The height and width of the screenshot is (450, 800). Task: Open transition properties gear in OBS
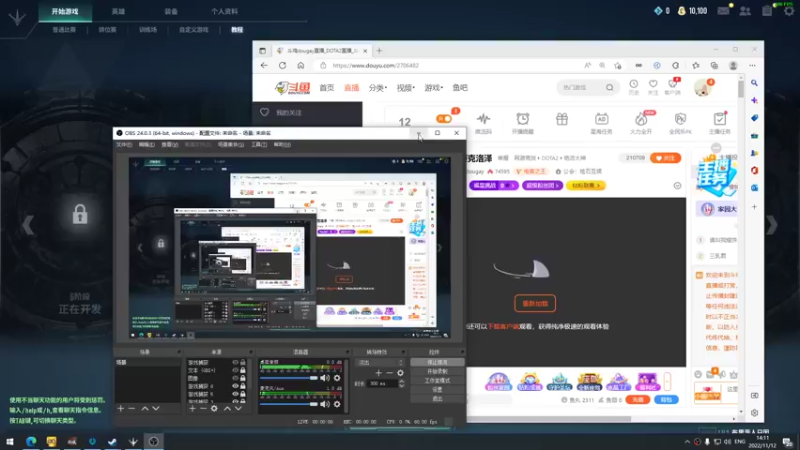click(x=401, y=373)
